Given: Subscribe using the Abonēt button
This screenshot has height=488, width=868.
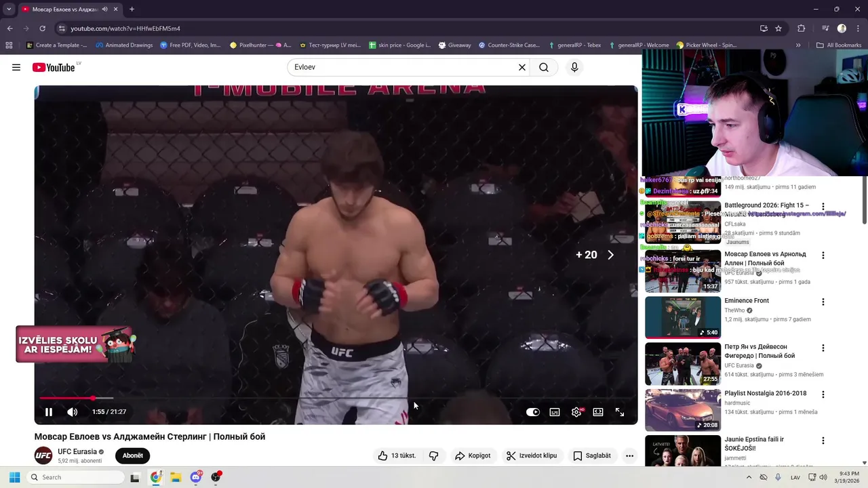Looking at the screenshot, I should coord(133,455).
